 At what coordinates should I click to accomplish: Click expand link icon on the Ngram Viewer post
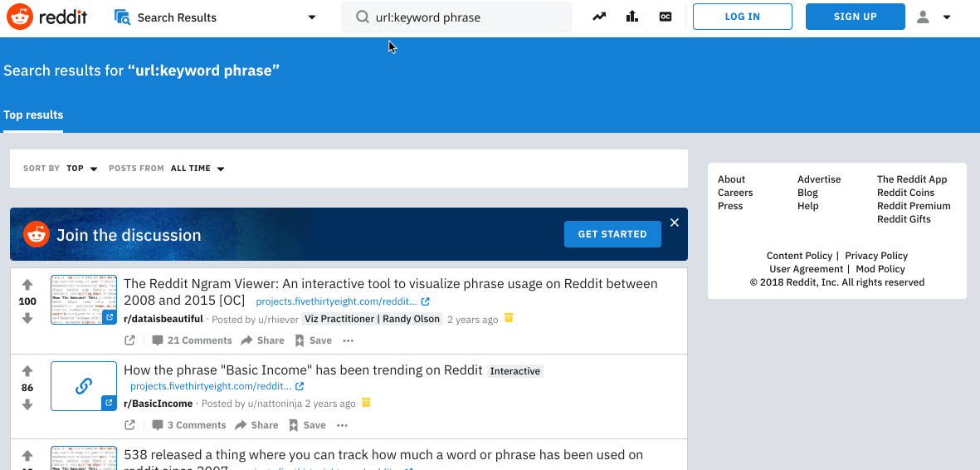point(129,340)
